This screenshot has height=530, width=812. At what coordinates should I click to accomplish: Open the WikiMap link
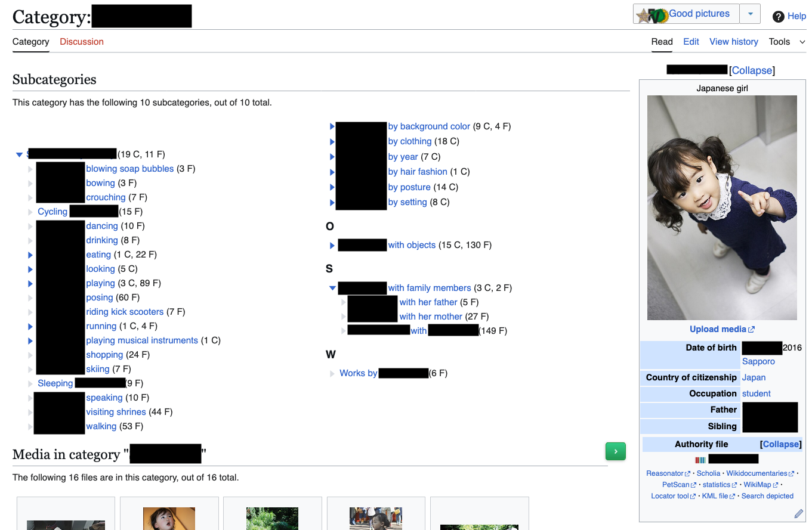(761, 485)
